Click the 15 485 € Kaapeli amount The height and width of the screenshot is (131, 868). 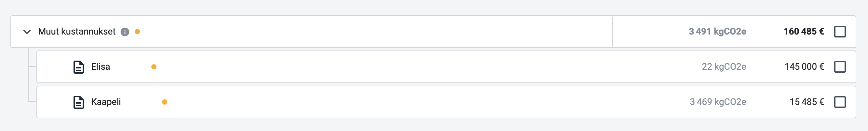pos(807,102)
